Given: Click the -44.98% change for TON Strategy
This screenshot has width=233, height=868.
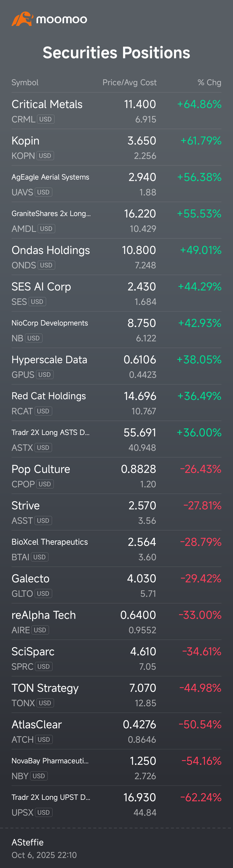Looking at the screenshot, I should 200,688.
